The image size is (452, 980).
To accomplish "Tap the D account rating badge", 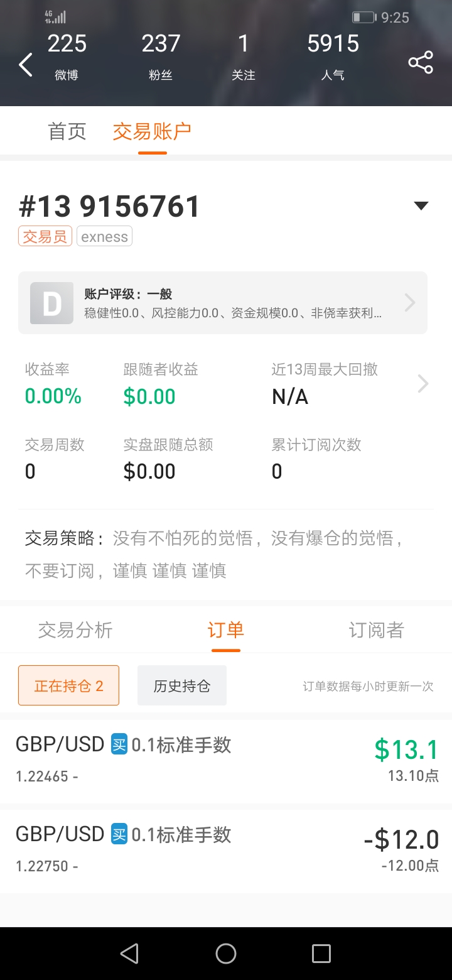I will coord(52,303).
